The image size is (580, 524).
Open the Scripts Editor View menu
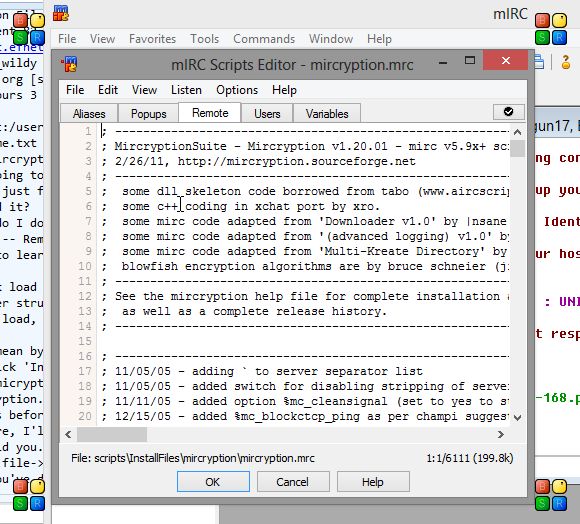coord(144,90)
